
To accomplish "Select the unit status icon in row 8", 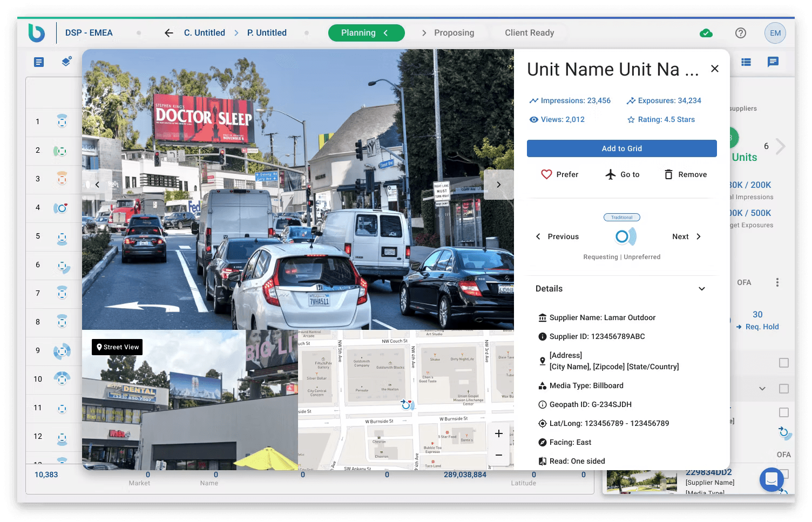I will [62, 322].
